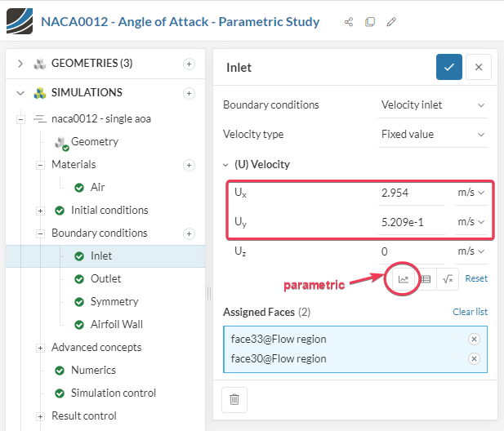Switch velocity to table input icon
This screenshot has width=504, height=431.
tap(426, 279)
